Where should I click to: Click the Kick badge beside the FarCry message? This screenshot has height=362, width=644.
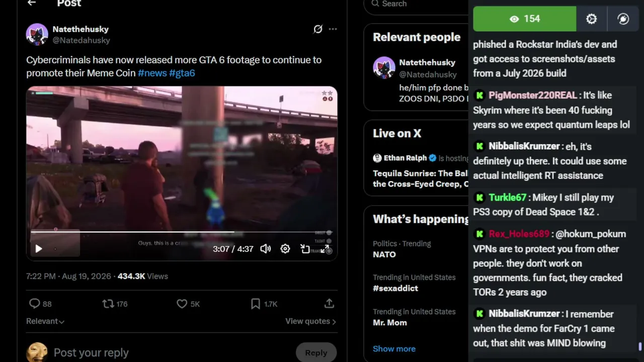(x=479, y=314)
